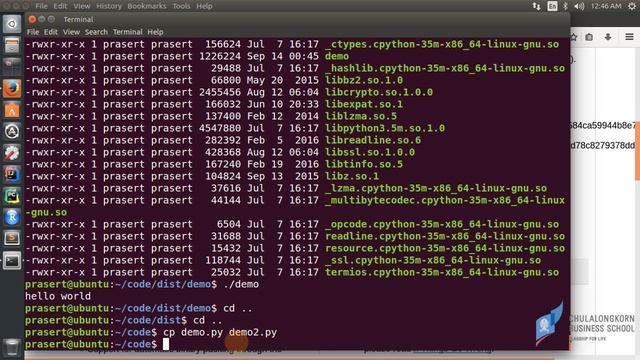
Task: Launch Sublime Text from the dock
Action: [x=12, y=239]
